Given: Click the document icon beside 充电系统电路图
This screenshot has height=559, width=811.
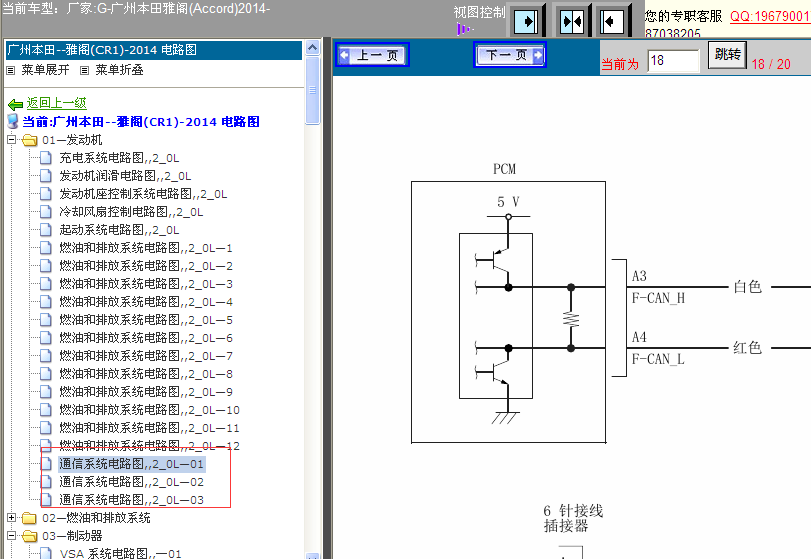Looking at the screenshot, I should click(x=46, y=158).
